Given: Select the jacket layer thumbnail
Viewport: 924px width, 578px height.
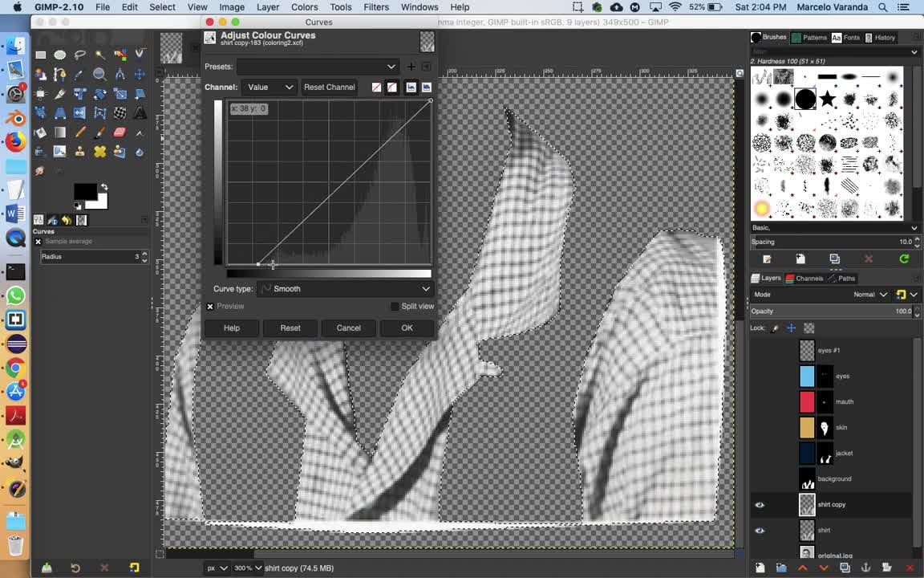Looking at the screenshot, I should point(807,454).
